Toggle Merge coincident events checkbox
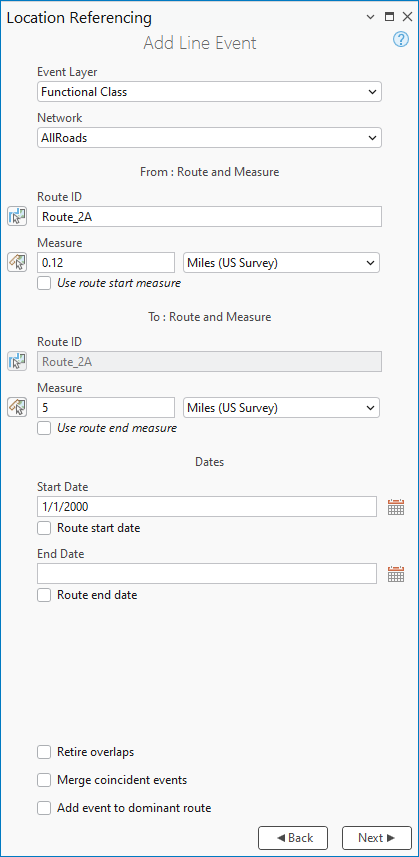Image resolution: width=419 pixels, height=857 pixels. click(x=44, y=780)
